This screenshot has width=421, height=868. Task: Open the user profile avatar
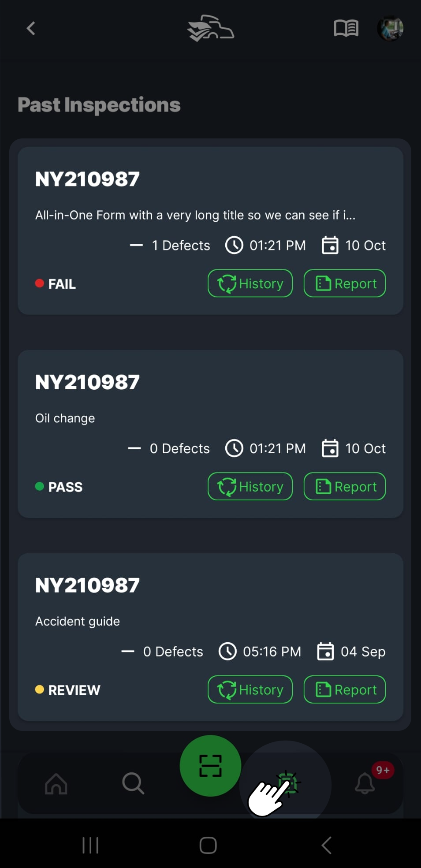(390, 29)
